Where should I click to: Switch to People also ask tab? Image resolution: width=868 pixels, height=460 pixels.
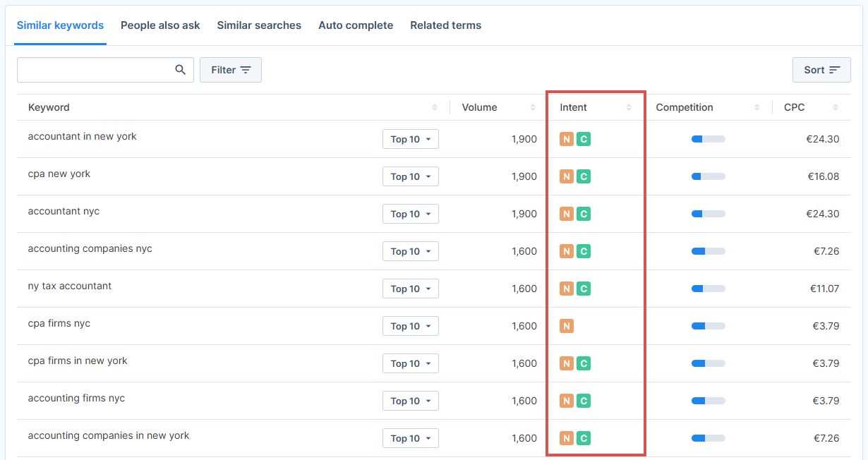160,25
